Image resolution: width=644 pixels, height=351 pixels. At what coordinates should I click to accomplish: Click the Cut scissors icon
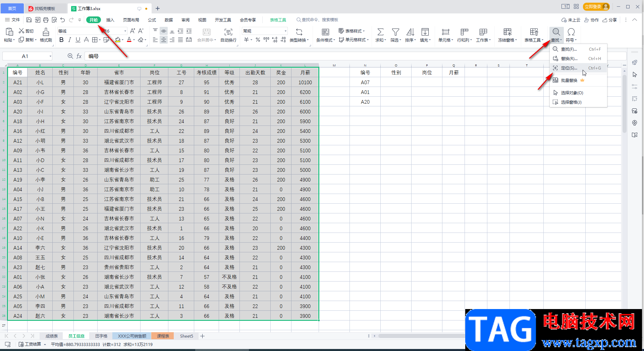tap(21, 31)
